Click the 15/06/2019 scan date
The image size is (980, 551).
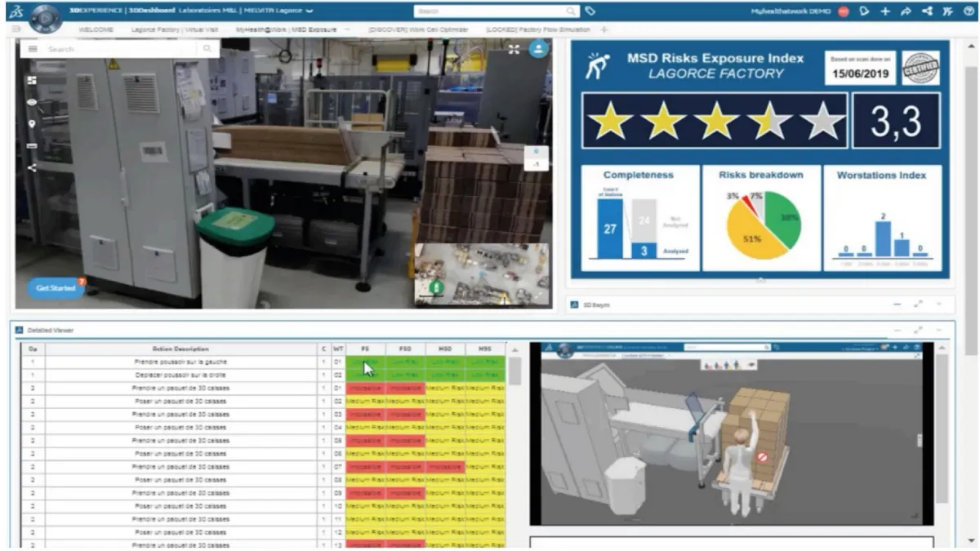point(861,73)
